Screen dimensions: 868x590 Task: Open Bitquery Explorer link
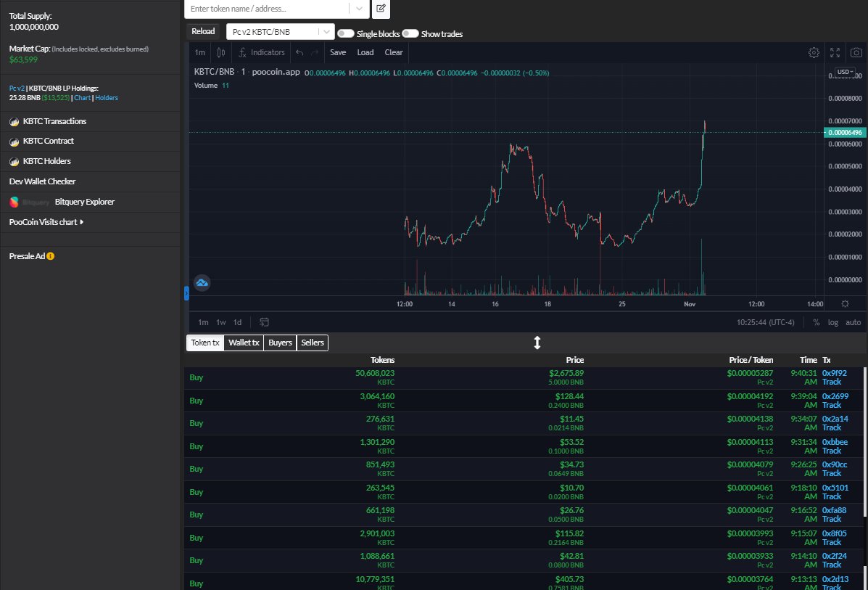(85, 202)
